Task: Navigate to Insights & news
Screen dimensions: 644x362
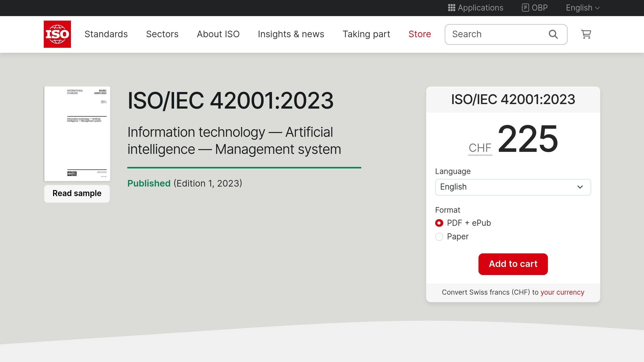Action: tap(291, 34)
